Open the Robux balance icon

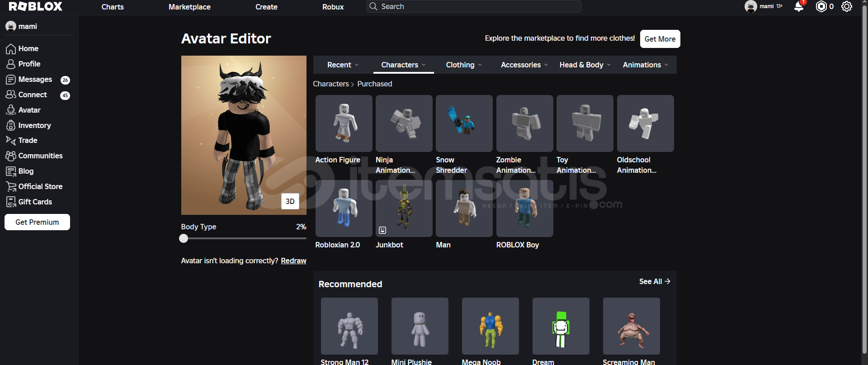[x=821, y=6]
